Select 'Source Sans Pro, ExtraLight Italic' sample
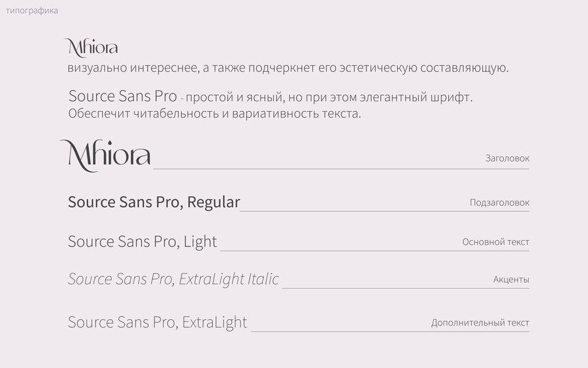The height and width of the screenshot is (368, 588). pyautogui.click(x=173, y=279)
